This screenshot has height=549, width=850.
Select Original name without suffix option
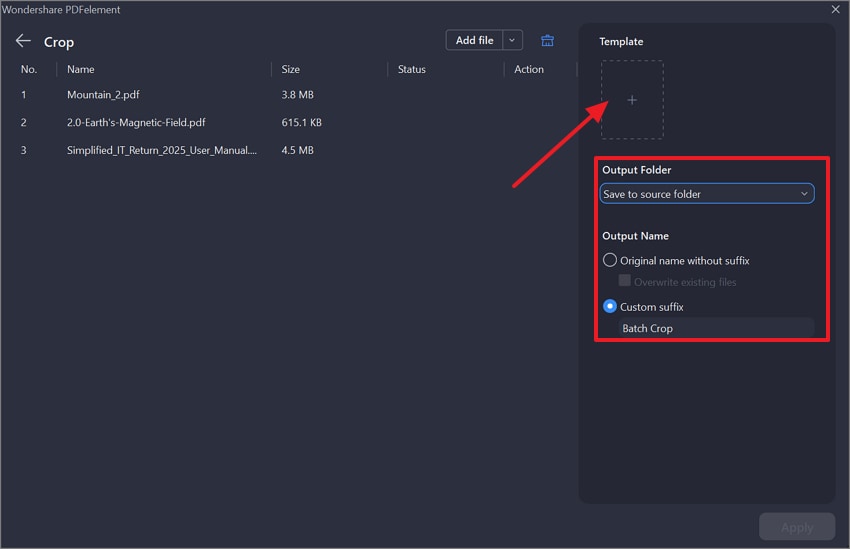pyautogui.click(x=610, y=260)
